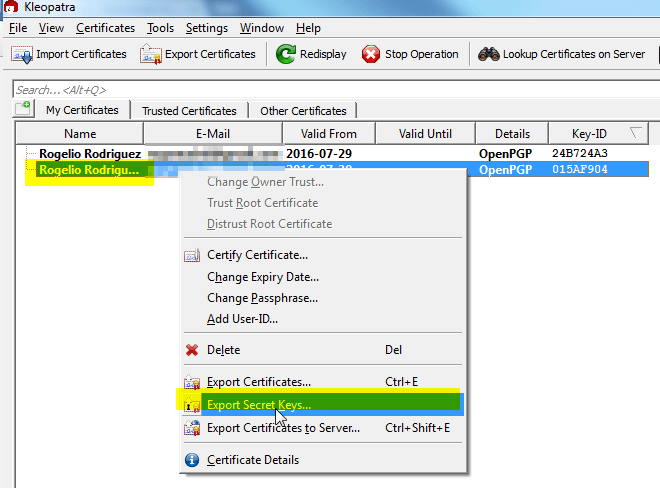
Task: Choose Change Expiry Date from the context menu
Action: tap(262, 277)
